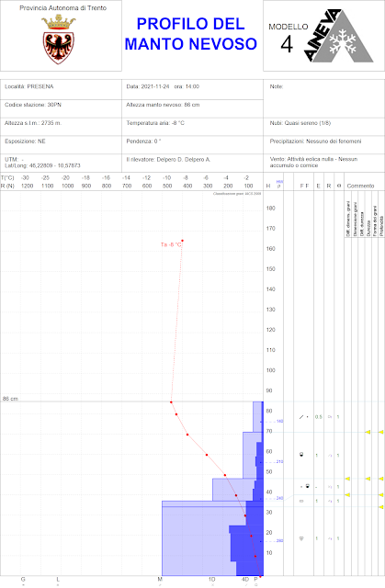Click the '180' height scale value
Viewport: 385px width, 588px height.
(271, 209)
